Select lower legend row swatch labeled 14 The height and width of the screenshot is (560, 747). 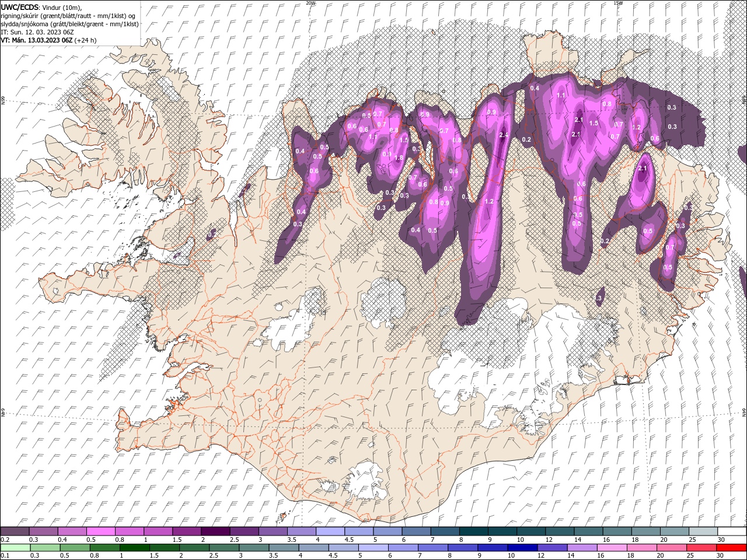[x=582, y=548]
